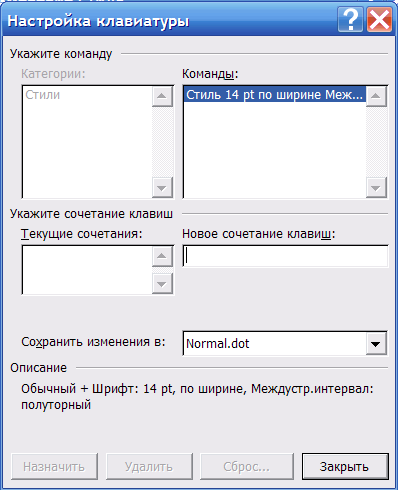
Task: Click the Команды scrollbar track area
Action: (376, 142)
